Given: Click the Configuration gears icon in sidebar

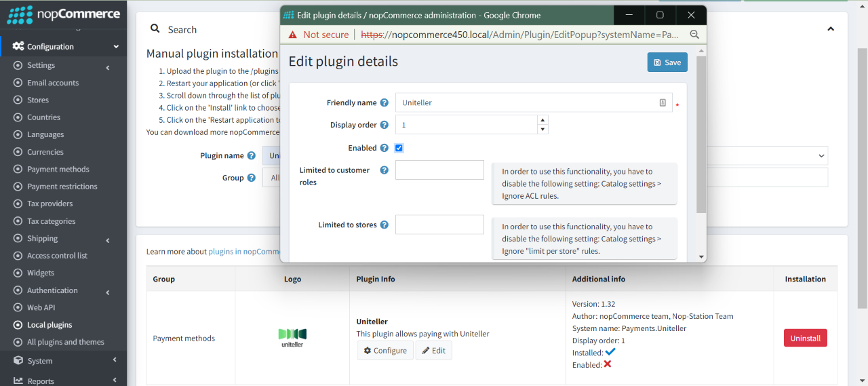Looking at the screenshot, I should tap(18, 47).
